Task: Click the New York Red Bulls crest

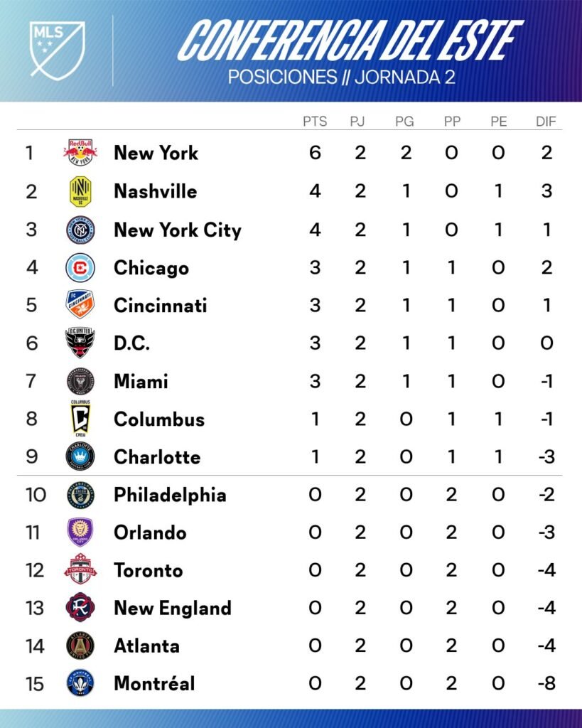Action: click(x=80, y=152)
